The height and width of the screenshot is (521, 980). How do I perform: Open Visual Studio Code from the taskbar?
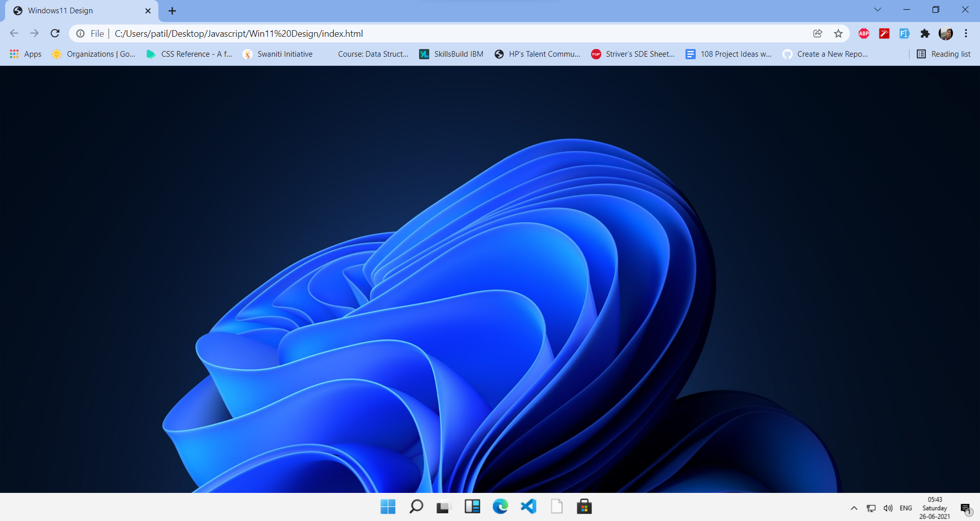[528, 507]
